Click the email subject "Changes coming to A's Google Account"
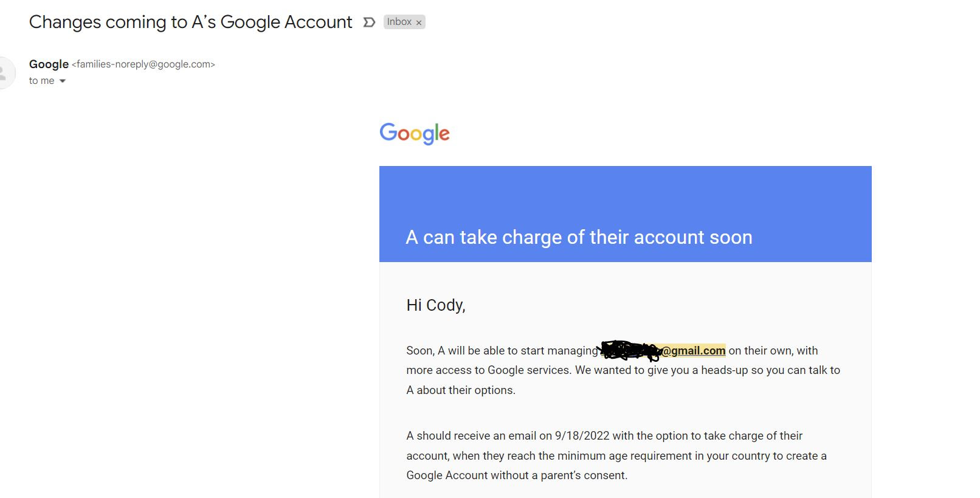The width and height of the screenshot is (980, 498). click(190, 22)
